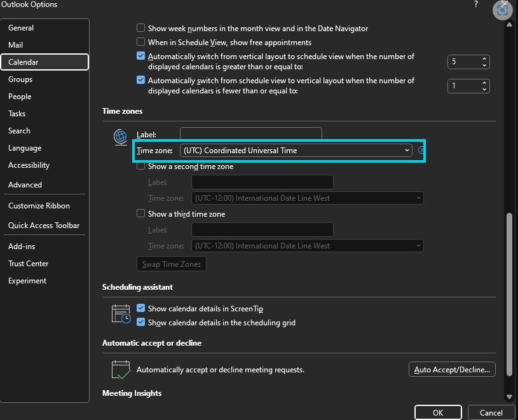This screenshot has height=420, width=518.
Task: Open Quick Access Toolbar settings
Action: click(44, 226)
